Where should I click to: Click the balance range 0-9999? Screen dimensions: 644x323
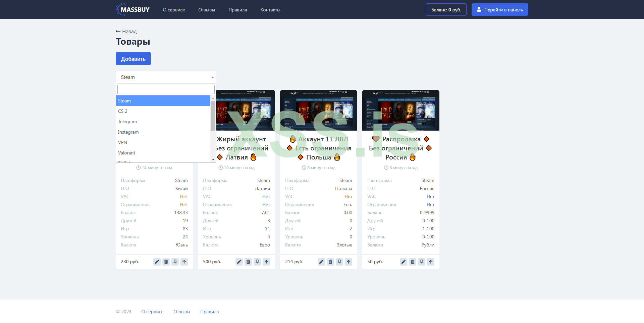tap(427, 213)
